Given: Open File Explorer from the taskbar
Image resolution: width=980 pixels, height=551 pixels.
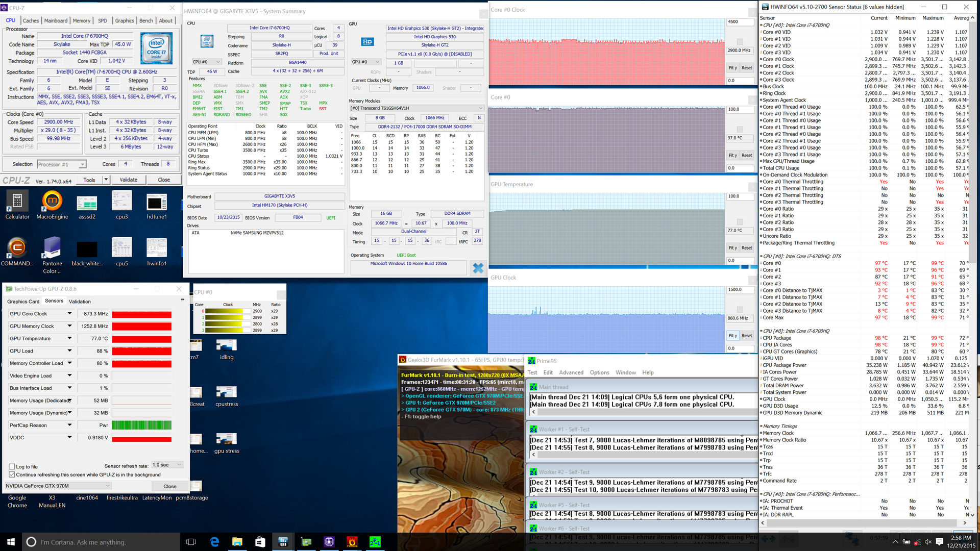Looking at the screenshot, I should pyautogui.click(x=237, y=542).
